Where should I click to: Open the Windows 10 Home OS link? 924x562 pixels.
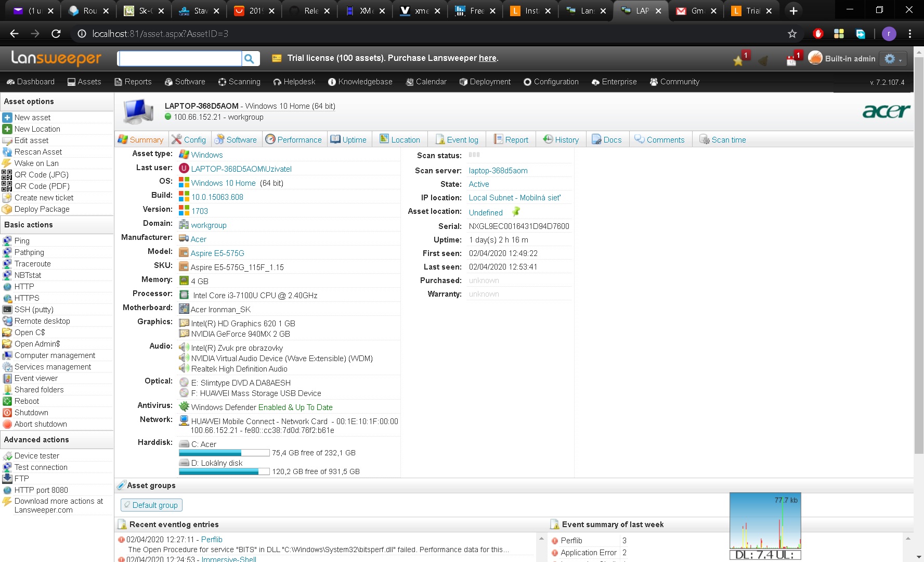pos(223,183)
